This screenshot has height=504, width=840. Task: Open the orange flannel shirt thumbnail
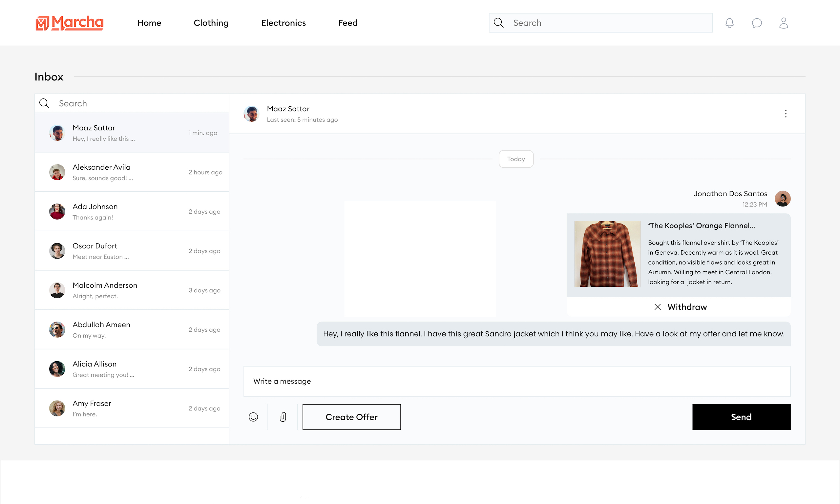coord(607,254)
